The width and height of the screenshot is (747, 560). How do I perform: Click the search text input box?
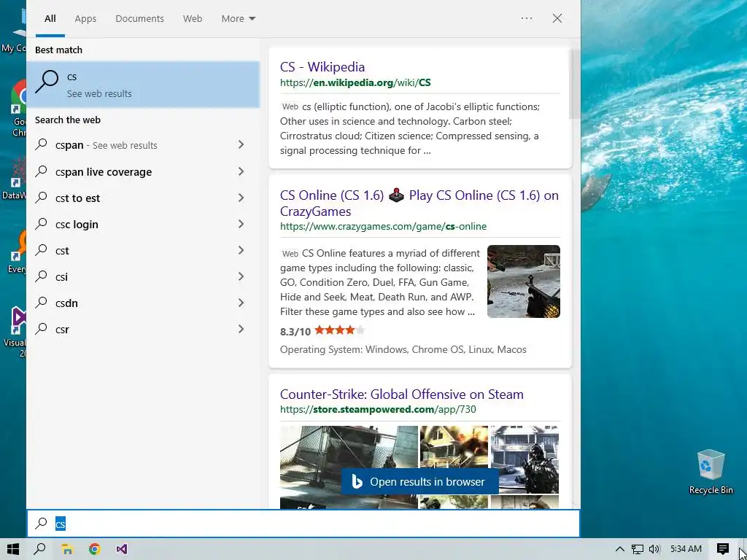303,524
